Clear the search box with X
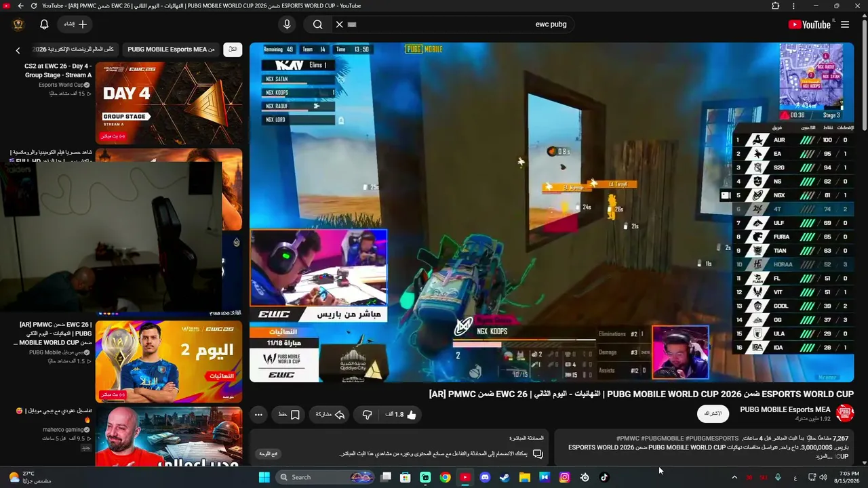 point(340,24)
